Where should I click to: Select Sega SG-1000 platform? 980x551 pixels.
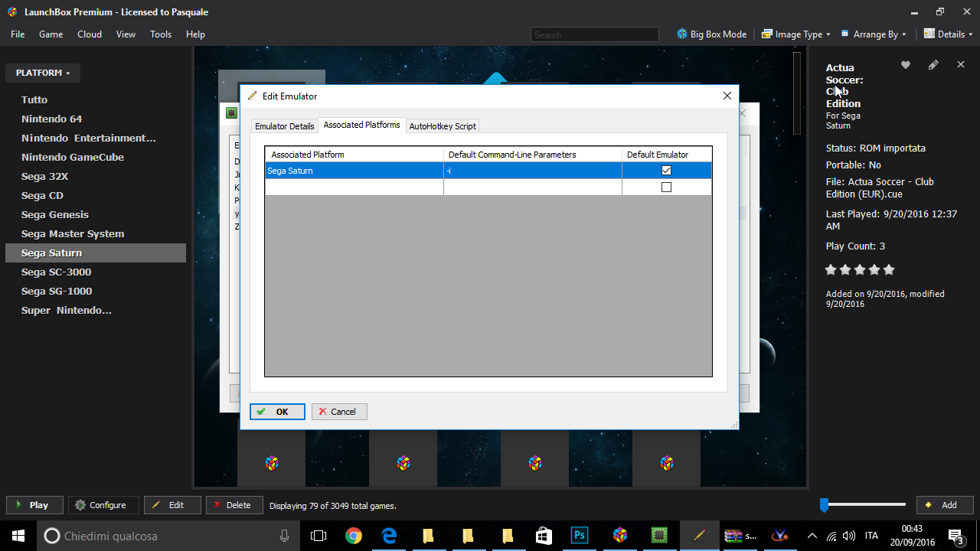pyautogui.click(x=96, y=291)
